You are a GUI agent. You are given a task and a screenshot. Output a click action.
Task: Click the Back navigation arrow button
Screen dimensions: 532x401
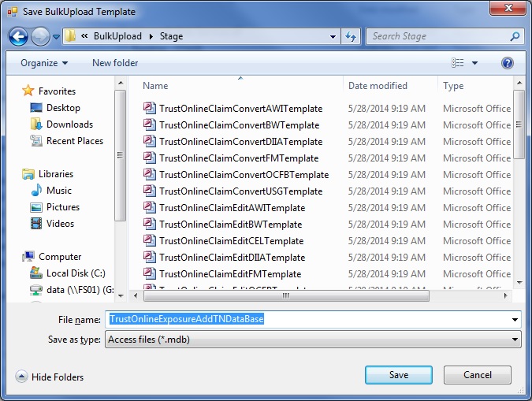click(19, 36)
